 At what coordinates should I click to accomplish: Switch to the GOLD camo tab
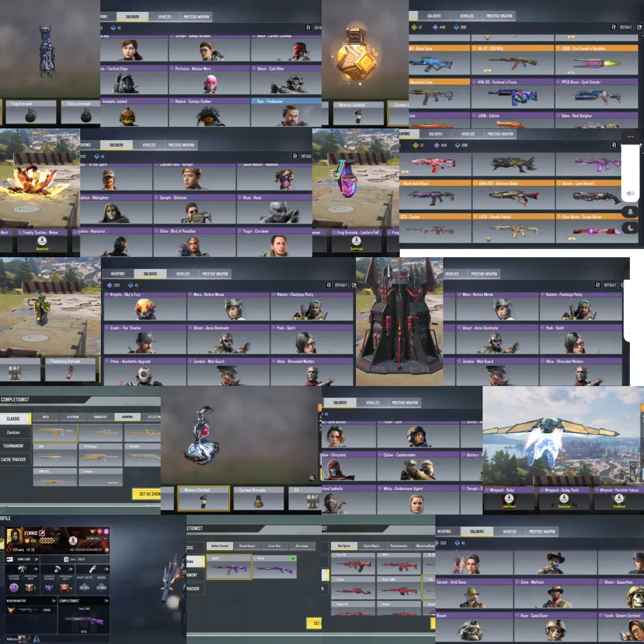coord(46,417)
